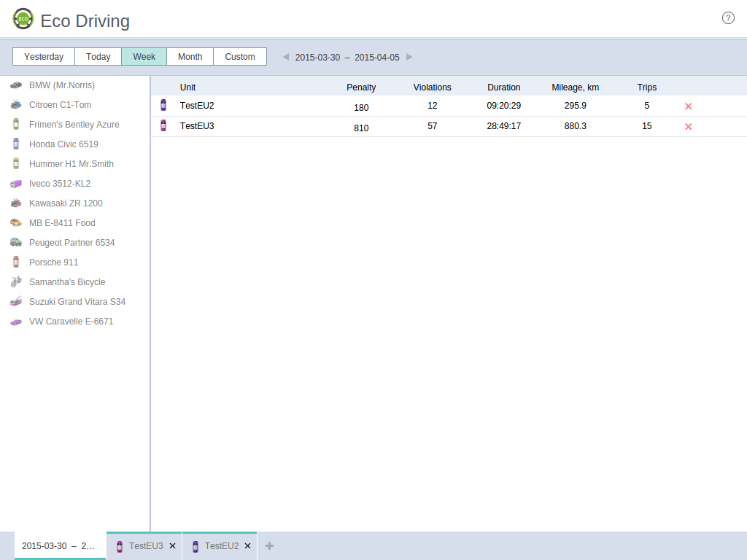Click TestEU2 penalty value 180
This screenshot has height=560, width=747.
[361, 108]
